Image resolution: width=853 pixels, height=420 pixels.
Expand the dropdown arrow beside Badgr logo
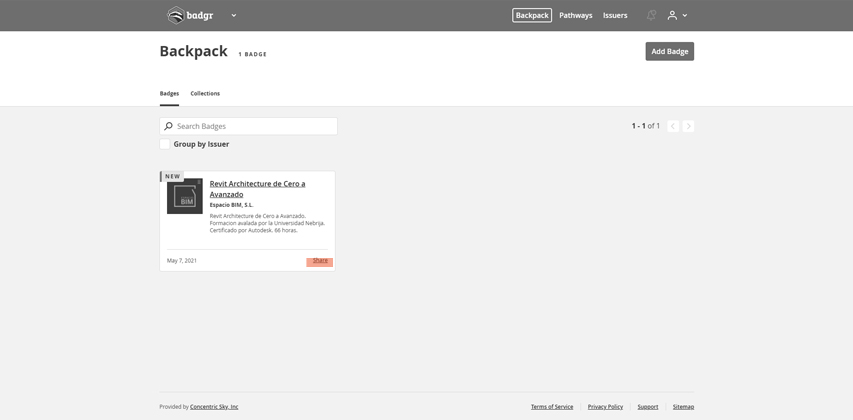click(233, 15)
